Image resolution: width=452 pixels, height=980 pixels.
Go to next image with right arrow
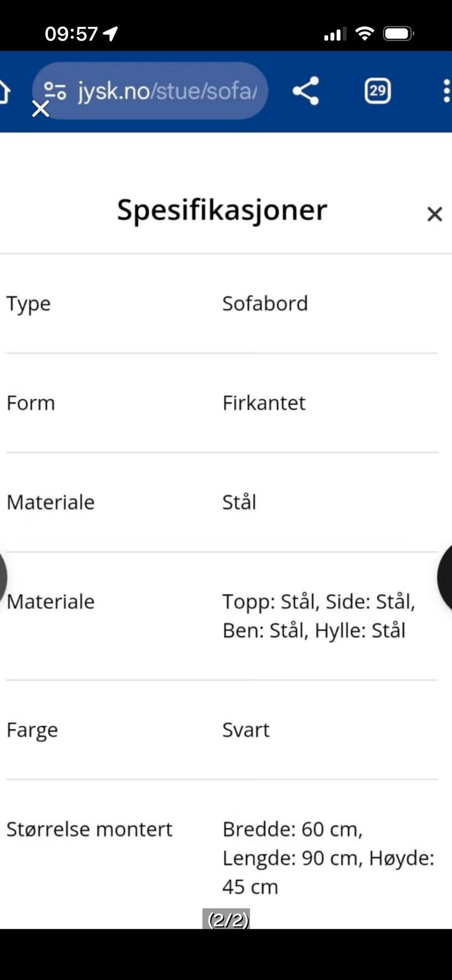pos(446,577)
